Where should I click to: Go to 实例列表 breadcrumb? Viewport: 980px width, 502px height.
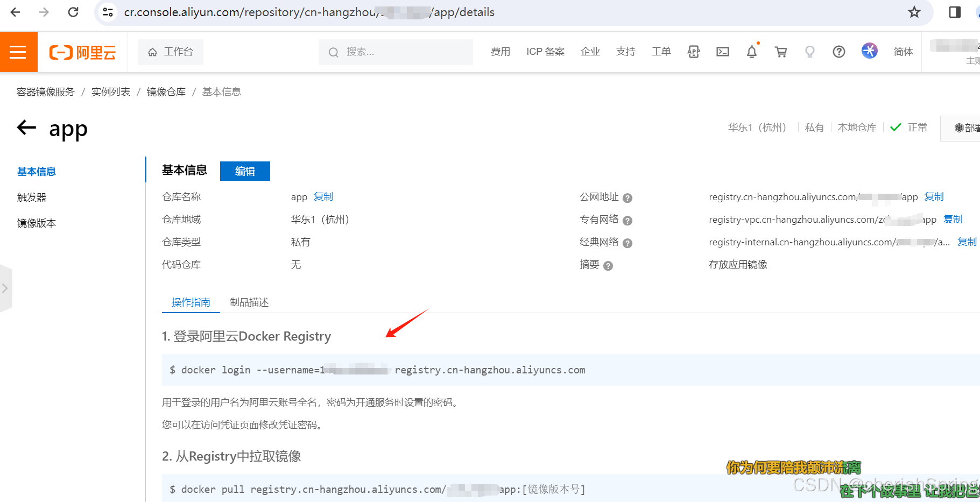click(111, 92)
